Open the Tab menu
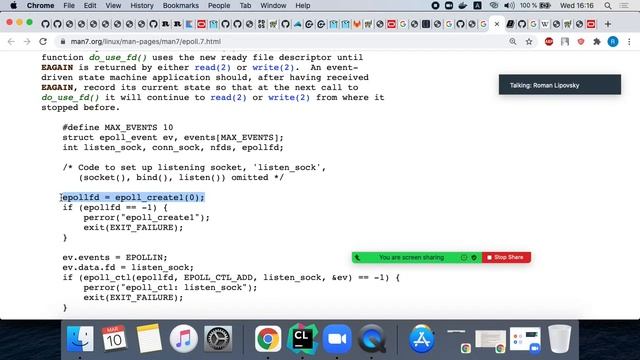This screenshot has height=360, width=640. click(x=245, y=6)
